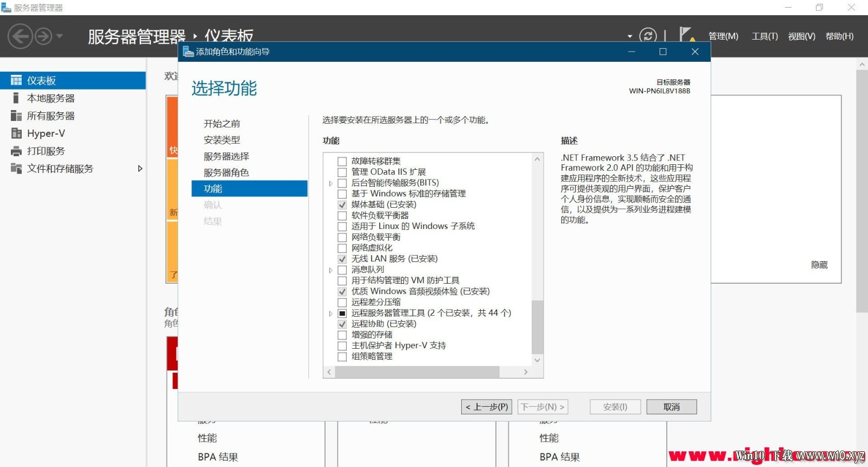Check 适用于 Linux 的 Windows 子系统 checkbox
Image resolution: width=868 pixels, height=467 pixels.
[342, 227]
